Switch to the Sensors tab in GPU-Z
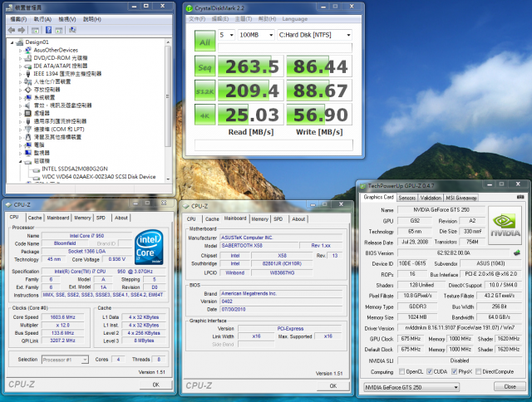The image size is (532, 402). click(406, 198)
